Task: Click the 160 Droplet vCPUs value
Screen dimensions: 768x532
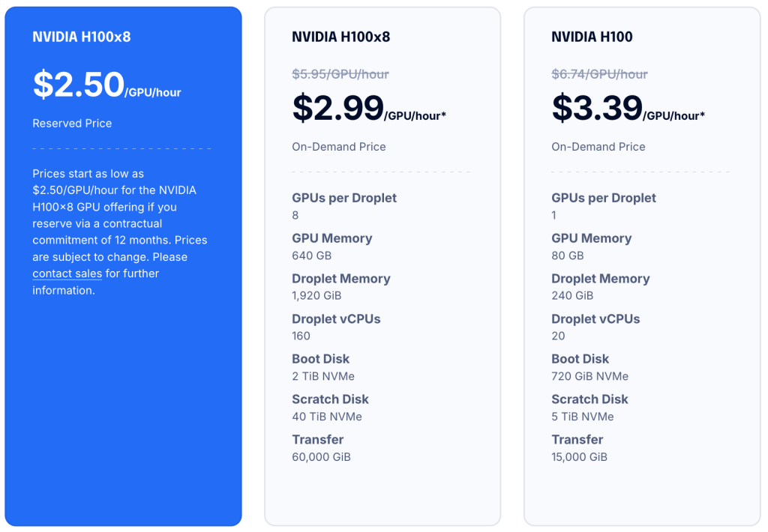Action: click(301, 336)
